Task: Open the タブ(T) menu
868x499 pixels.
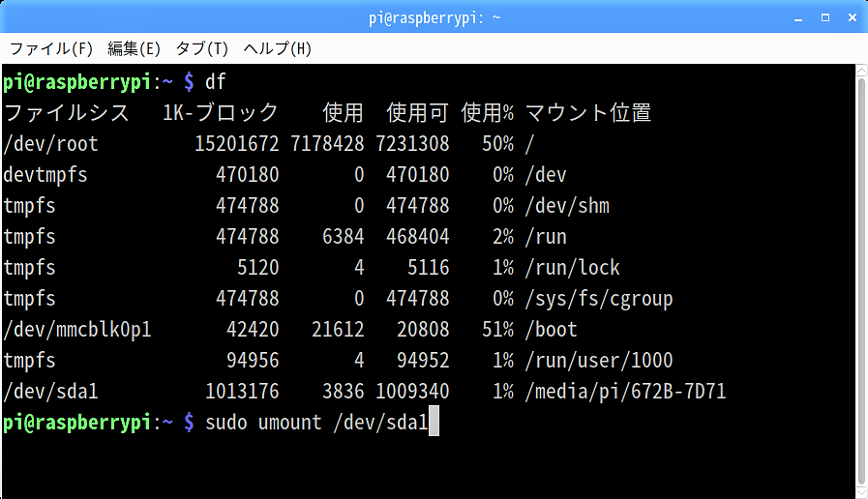Action: click(202, 48)
